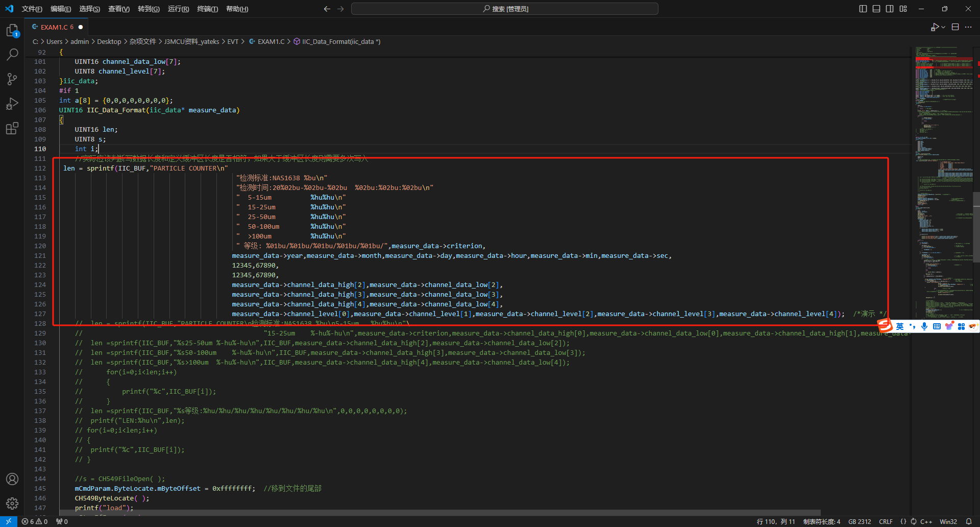Screen dimensions: 980x527
Task: Expand the Users breadcrumb segment
Action: (x=54, y=41)
